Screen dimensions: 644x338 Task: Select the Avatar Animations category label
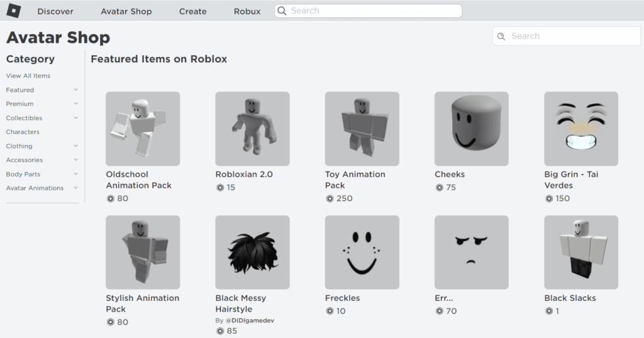tap(35, 188)
